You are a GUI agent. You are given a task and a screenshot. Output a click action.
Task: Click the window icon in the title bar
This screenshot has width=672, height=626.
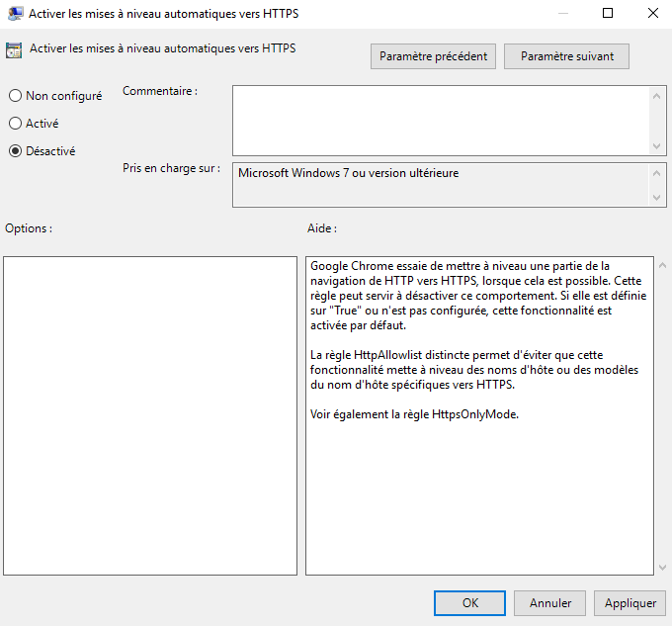pyautogui.click(x=15, y=13)
